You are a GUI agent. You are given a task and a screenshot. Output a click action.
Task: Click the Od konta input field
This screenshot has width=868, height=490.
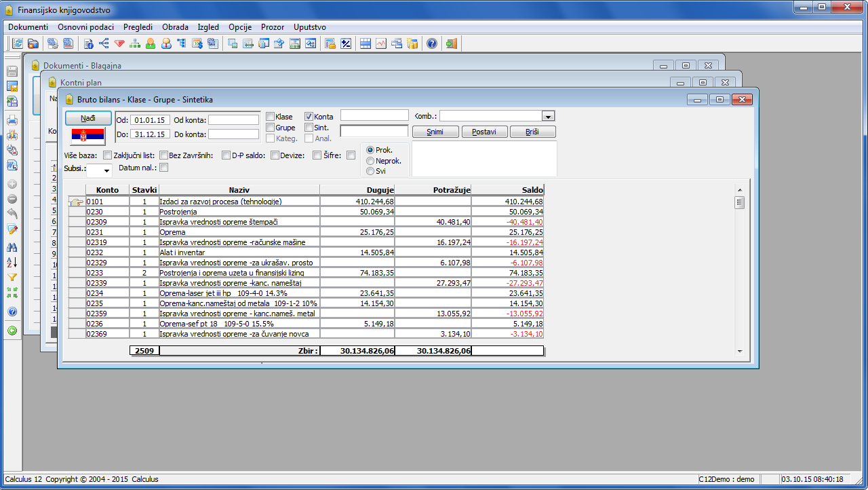(233, 120)
